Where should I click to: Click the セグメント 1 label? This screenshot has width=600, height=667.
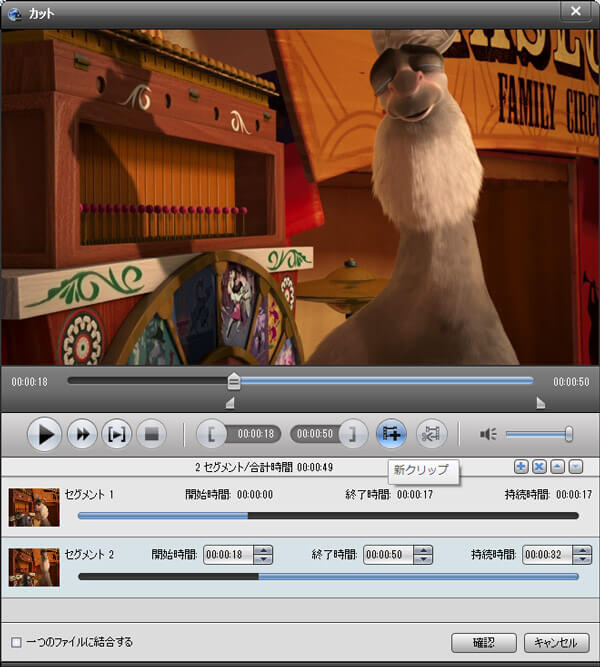click(x=89, y=494)
